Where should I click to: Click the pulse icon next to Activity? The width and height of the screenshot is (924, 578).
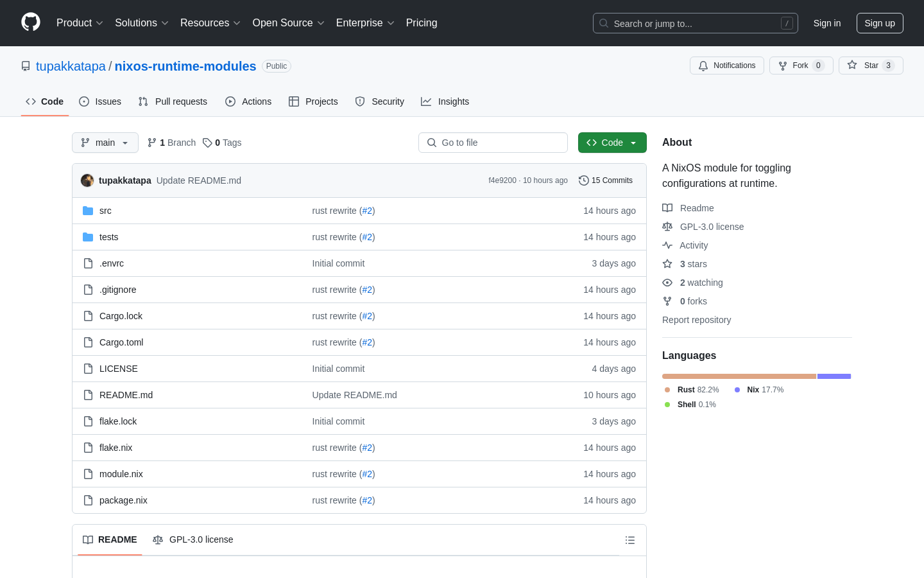click(667, 245)
